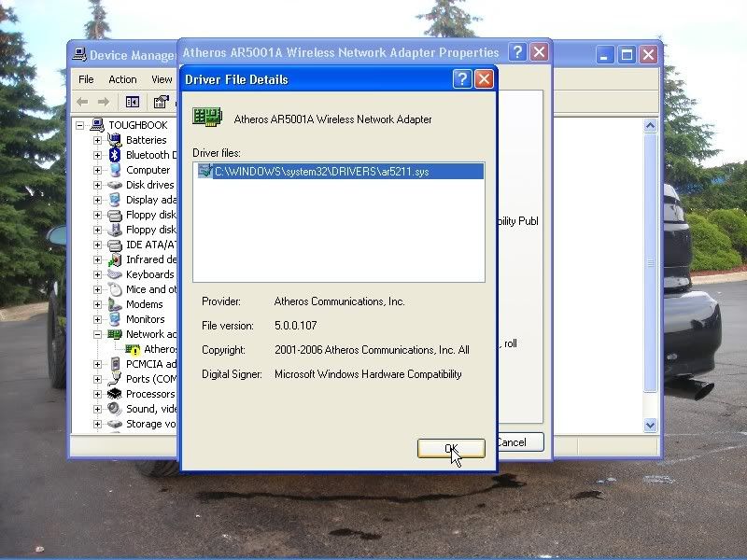The width and height of the screenshot is (747, 560).
Task: Select the ar5211.sys driver file entry
Action: tap(341, 172)
